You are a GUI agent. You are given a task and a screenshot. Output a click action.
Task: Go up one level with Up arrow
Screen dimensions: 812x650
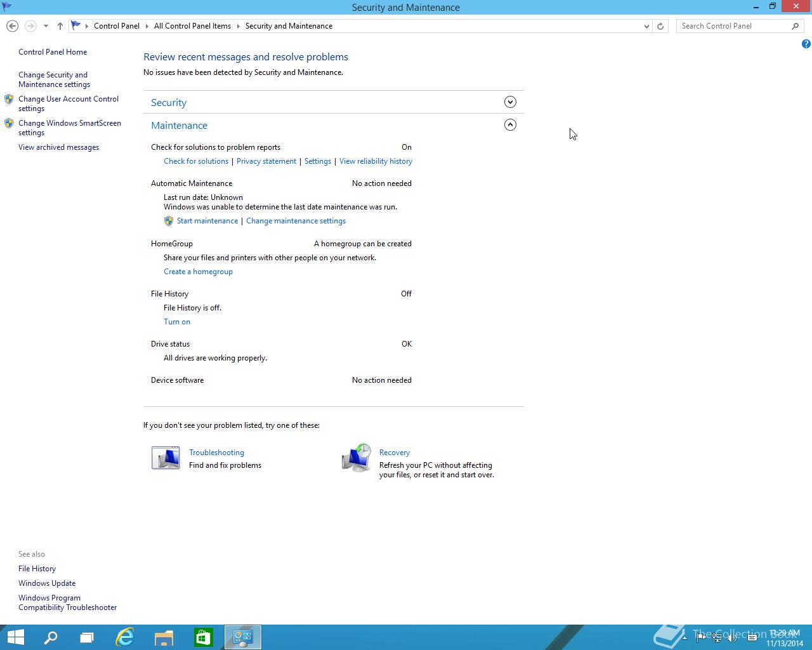click(60, 26)
